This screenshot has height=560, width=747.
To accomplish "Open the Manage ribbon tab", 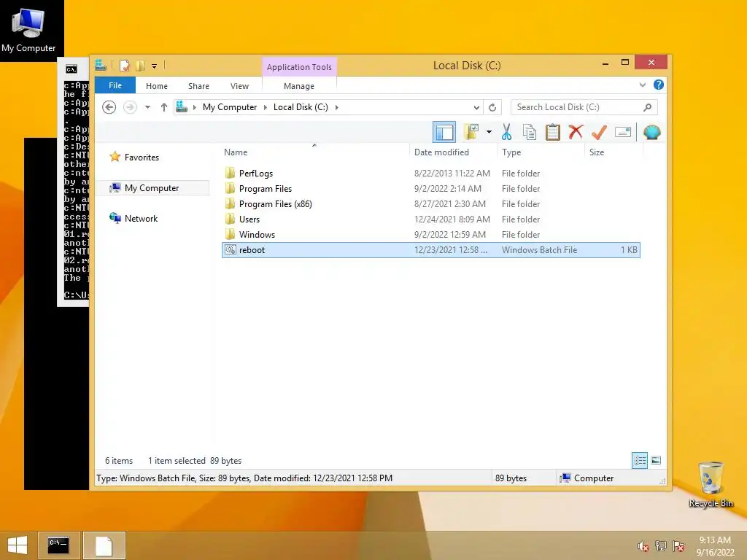I will (x=298, y=86).
